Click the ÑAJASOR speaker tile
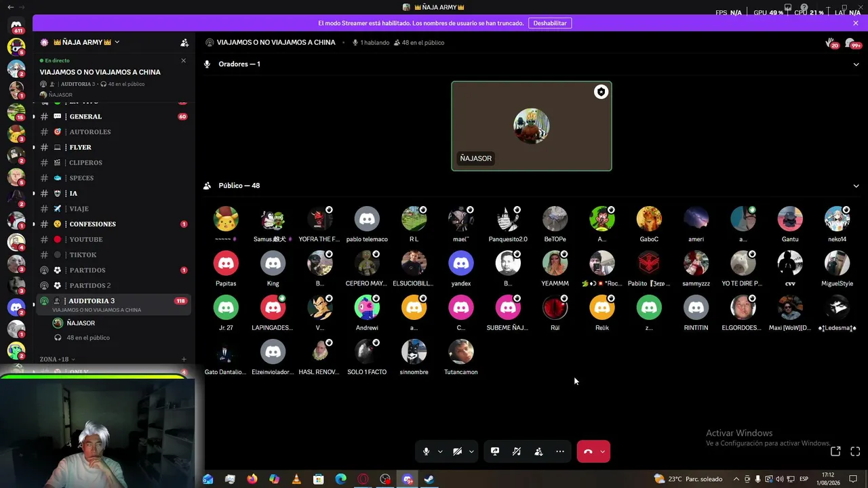Viewport: 868px width, 488px height. pyautogui.click(x=532, y=126)
